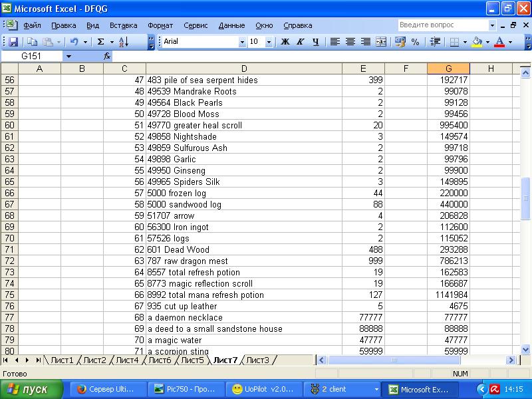Click the пуск Start button

point(31,389)
